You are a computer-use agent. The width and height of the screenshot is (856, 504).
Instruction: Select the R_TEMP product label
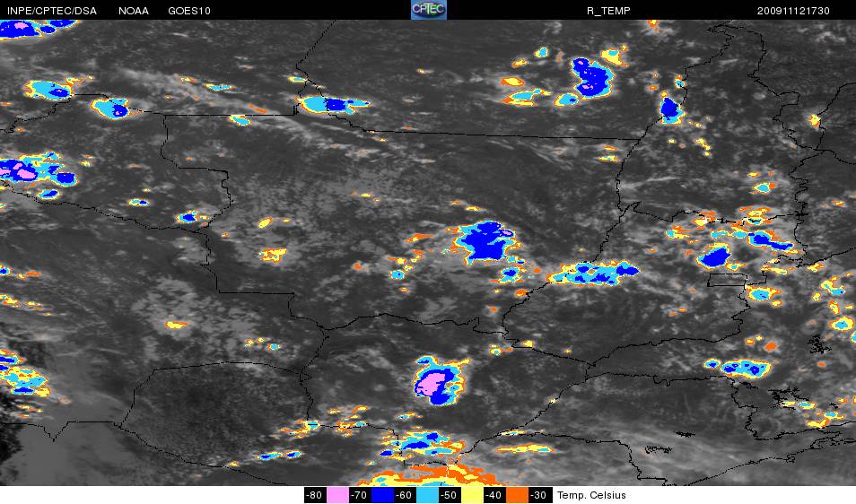pos(608,11)
